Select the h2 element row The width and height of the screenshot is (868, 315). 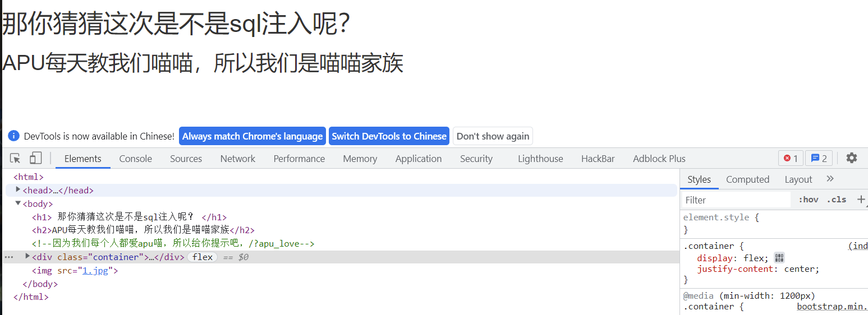143,230
